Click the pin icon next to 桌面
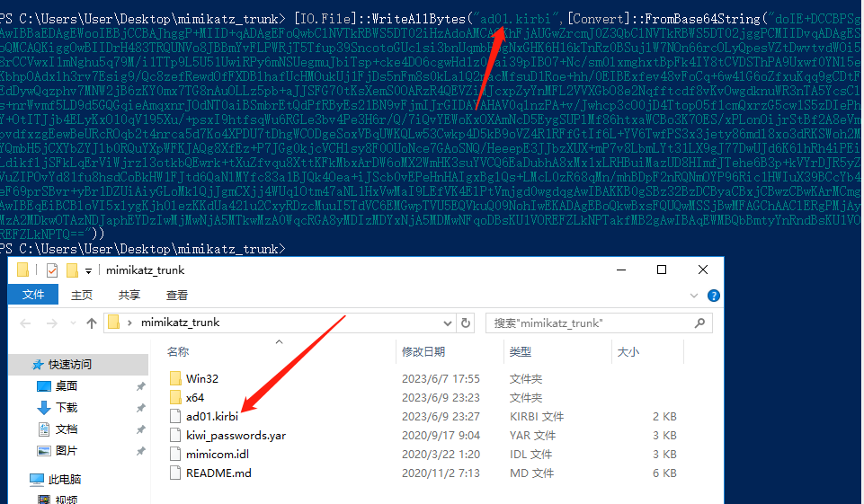 (141, 386)
